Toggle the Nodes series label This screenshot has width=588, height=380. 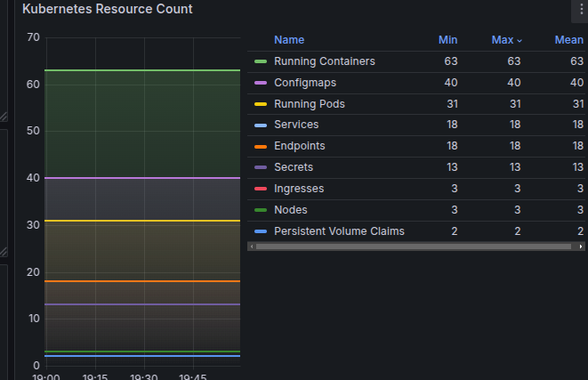(x=291, y=210)
